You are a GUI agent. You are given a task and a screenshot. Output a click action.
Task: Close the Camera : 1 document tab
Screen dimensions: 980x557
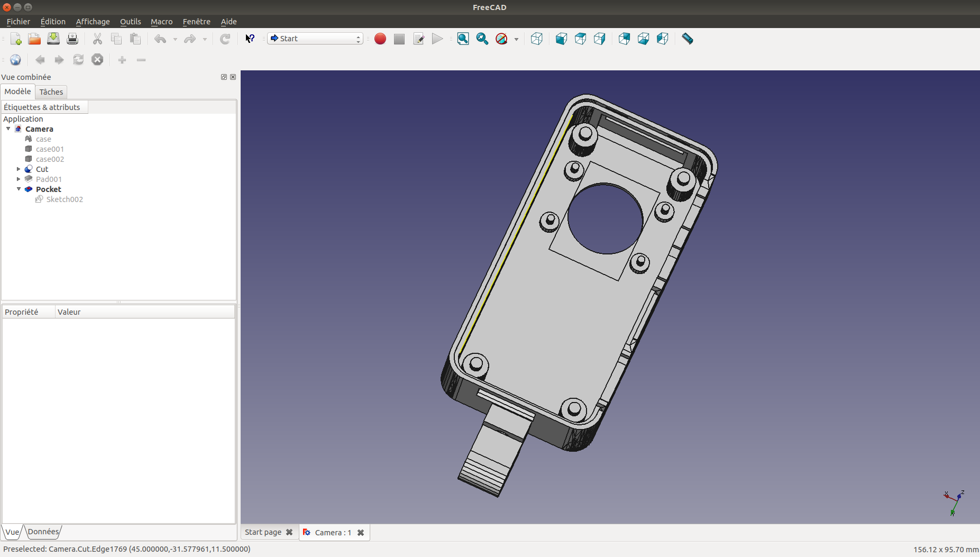[x=361, y=533]
